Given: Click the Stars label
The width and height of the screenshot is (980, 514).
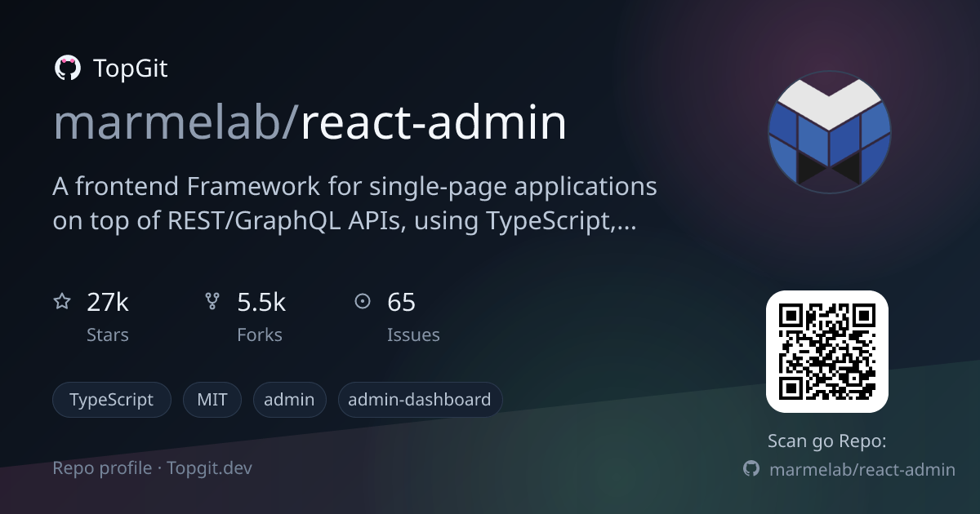Looking at the screenshot, I should pyautogui.click(x=108, y=335).
